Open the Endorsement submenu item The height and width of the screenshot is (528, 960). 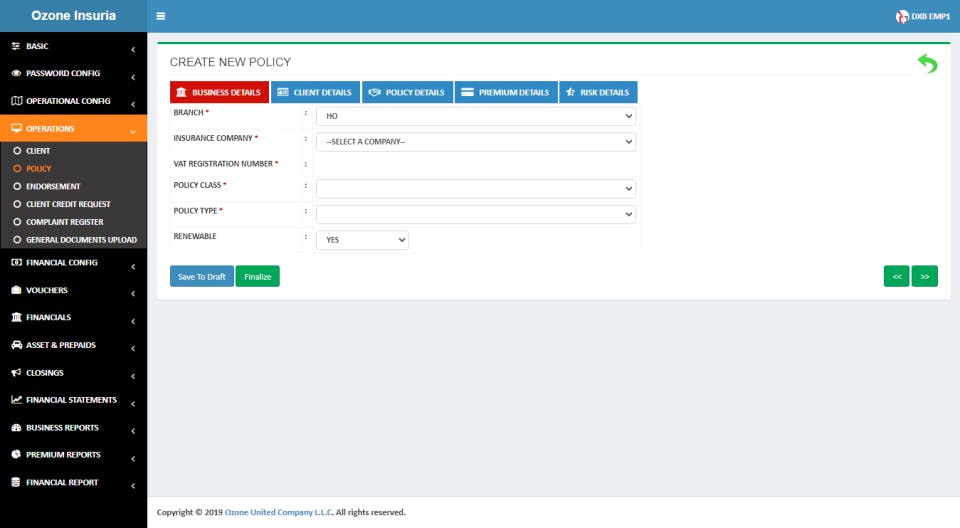pos(73,186)
